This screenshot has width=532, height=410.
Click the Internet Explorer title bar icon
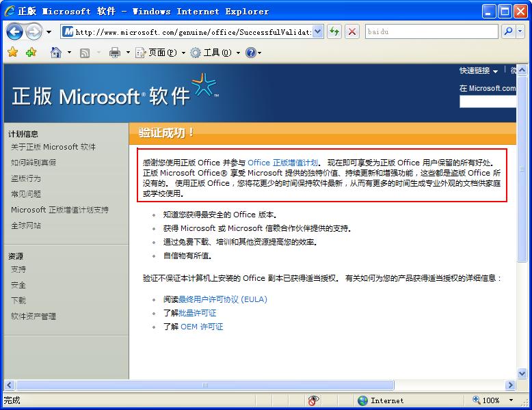10,11
